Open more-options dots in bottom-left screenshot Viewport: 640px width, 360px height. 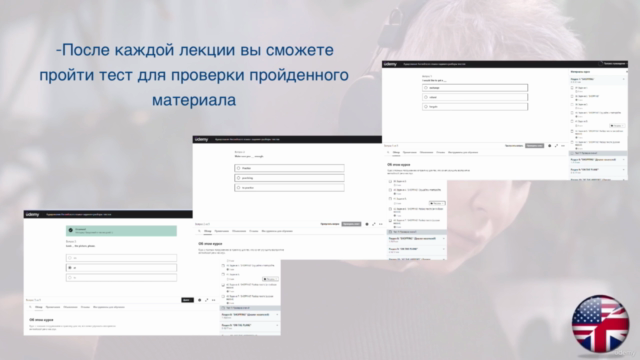213,300
